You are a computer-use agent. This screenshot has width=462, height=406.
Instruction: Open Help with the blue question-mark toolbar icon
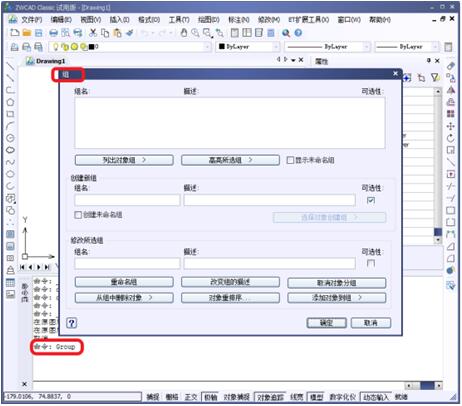(x=298, y=33)
